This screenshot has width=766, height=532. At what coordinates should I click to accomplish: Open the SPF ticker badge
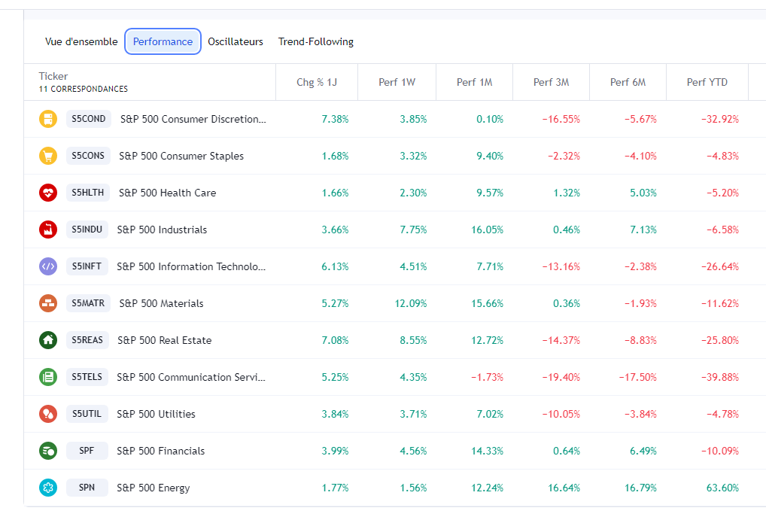point(87,451)
